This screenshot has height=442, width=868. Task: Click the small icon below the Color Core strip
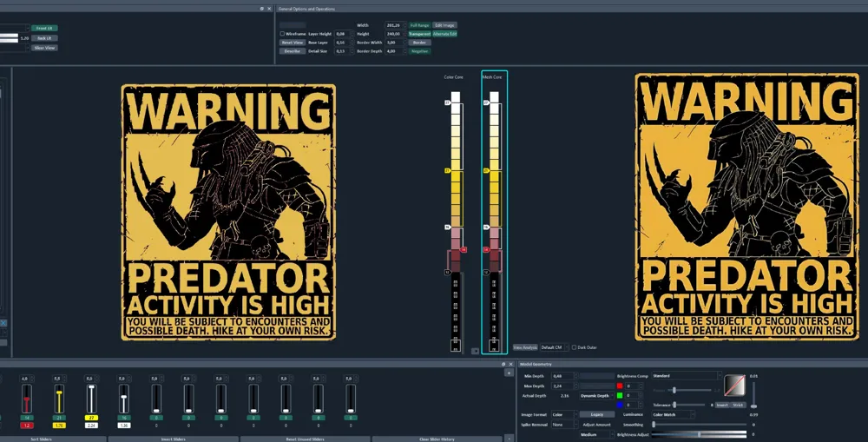coord(475,351)
